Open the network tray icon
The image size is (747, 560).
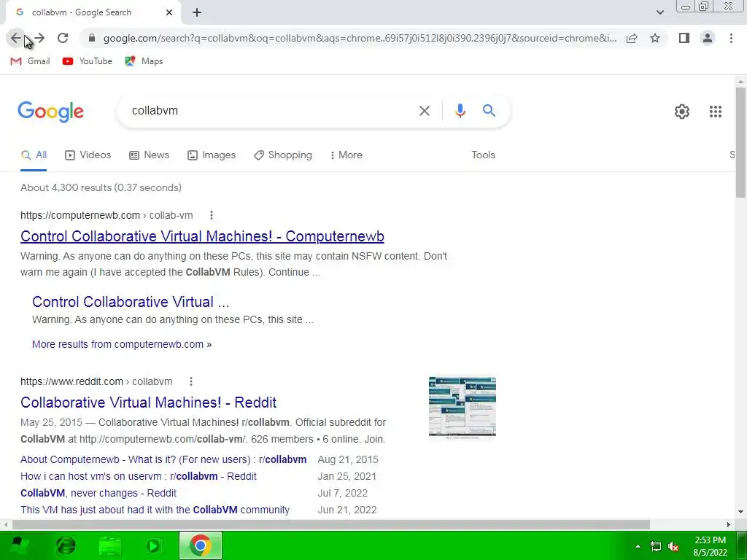[x=656, y=546]
